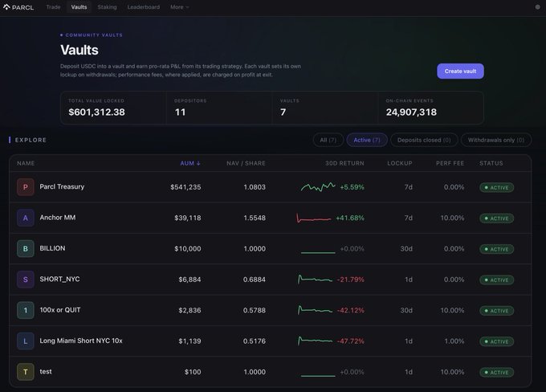Screen dimensions: 546x392
Task: Click test vault ACTIVE status badge
Action: click(496, 373)
